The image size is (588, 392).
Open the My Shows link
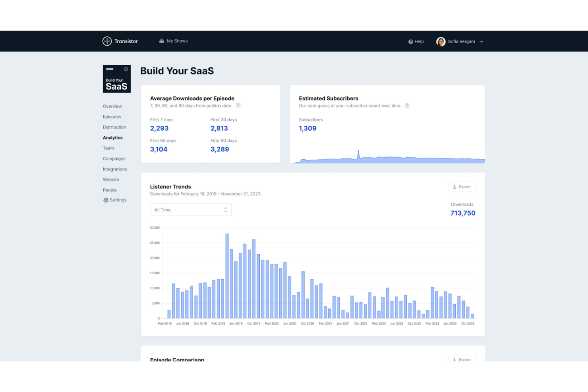pyautogui.click(x=177, y=41)
